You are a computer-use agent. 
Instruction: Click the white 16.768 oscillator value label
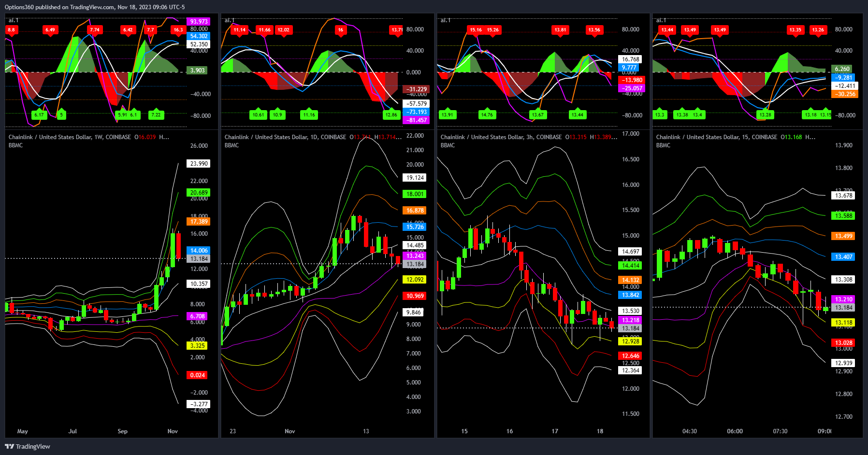point(631,59)
